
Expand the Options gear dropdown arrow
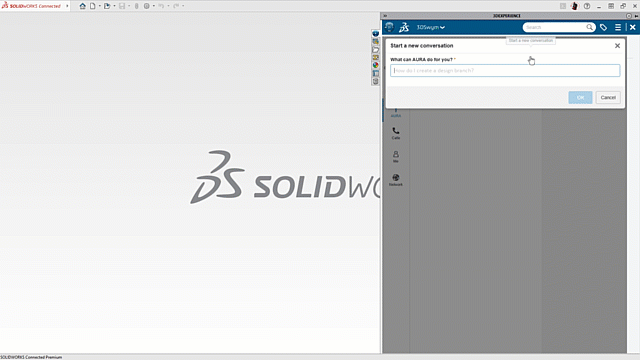pos(154,6)
